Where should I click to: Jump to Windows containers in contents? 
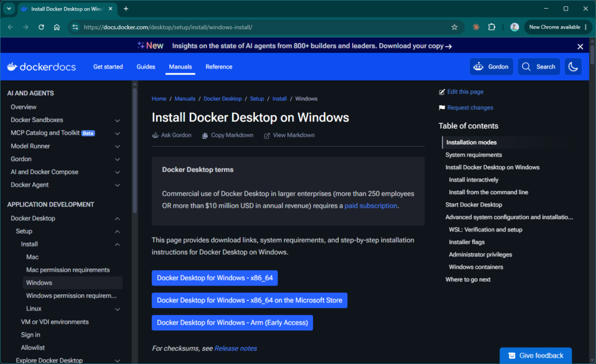(476, 267)
